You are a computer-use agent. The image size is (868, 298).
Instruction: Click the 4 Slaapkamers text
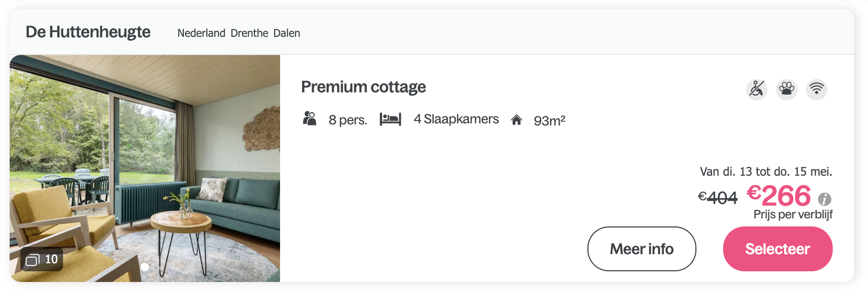click(x=456, y=119)
